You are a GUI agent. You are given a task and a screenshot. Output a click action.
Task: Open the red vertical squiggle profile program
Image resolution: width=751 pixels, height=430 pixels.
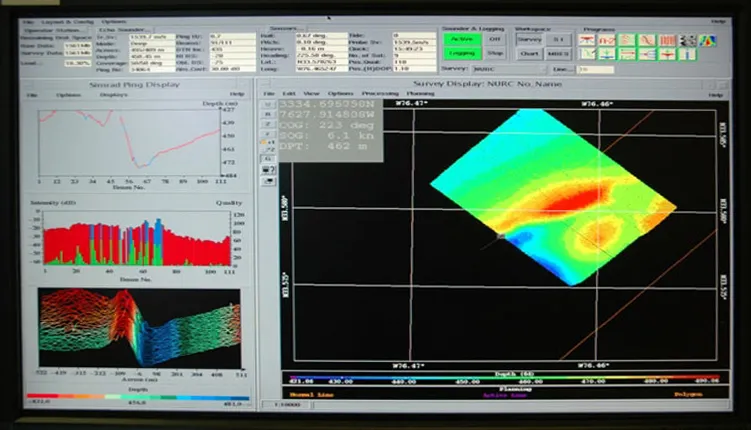tap(626, 40)
